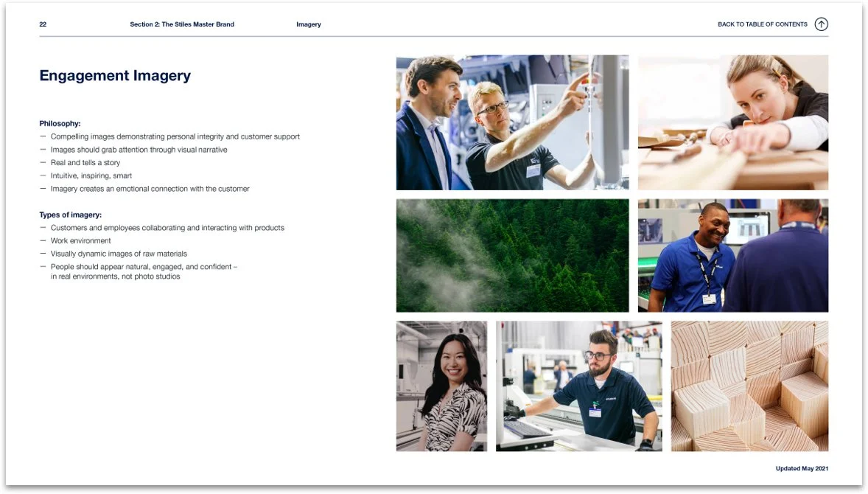Click the Philosophy: subheading
This screenshot has width=868, height=494.
pyautogui.click(x=60, y=124)
